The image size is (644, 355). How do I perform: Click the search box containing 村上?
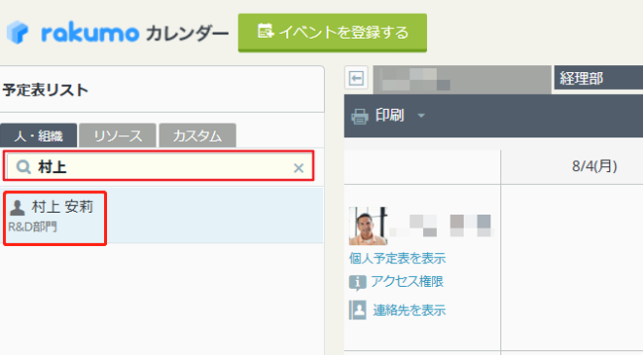[x=159, y=165]
